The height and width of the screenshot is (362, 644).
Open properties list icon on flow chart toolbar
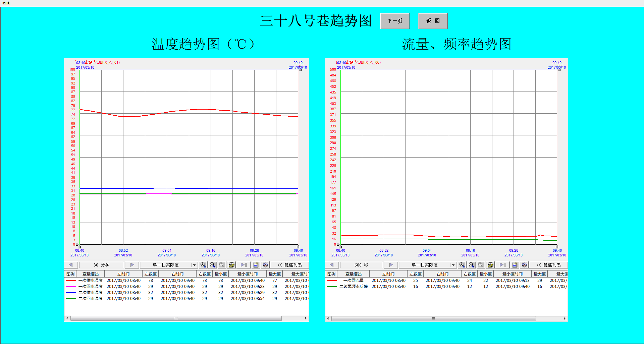point(515,265)
